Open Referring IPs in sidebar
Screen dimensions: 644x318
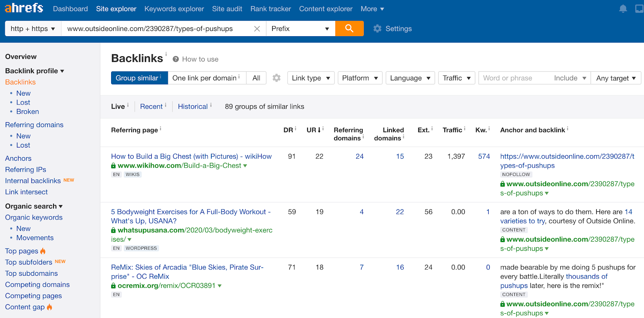pos(26,170)
